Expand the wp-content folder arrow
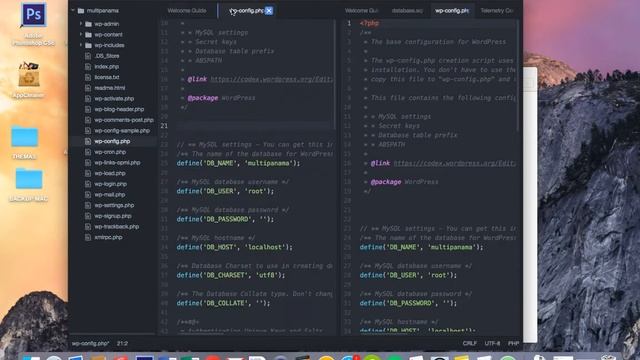This screenshot has height=360, width=640. point(81,35)
